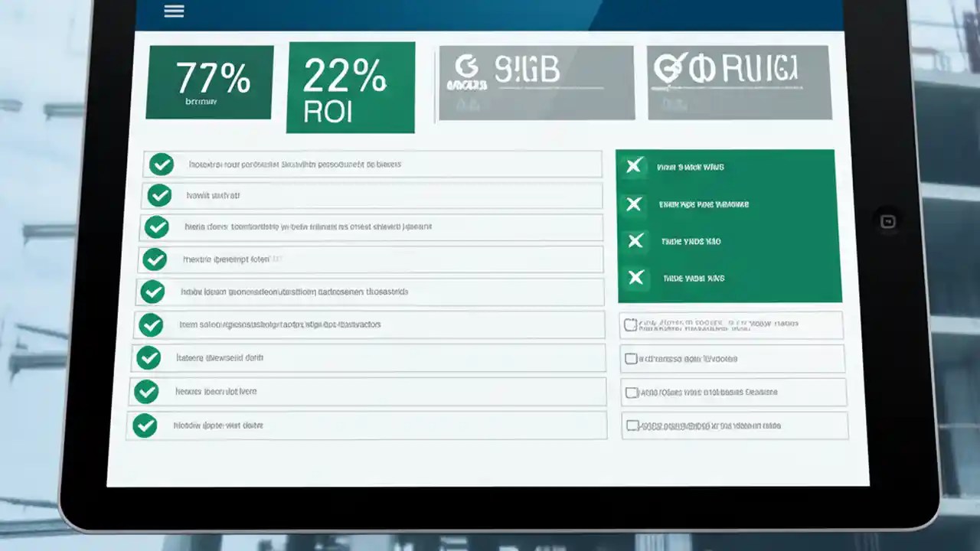
Task: Click the 77% statistic card
Action: (208, 82)
